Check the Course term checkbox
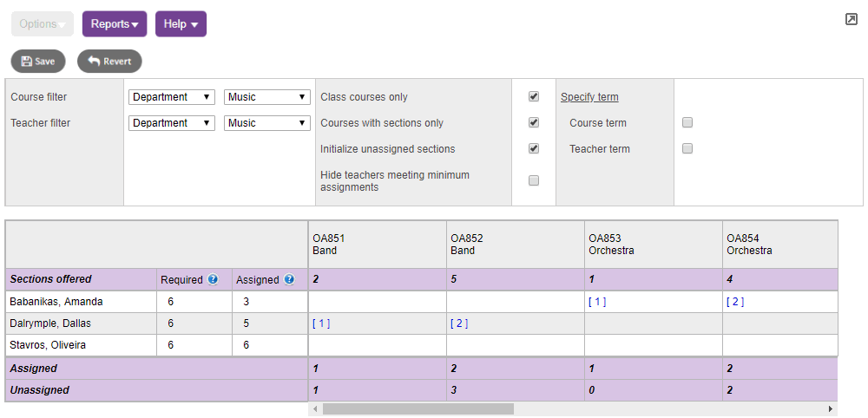Viewport: 868px width, 418px height. pos(687,123)
